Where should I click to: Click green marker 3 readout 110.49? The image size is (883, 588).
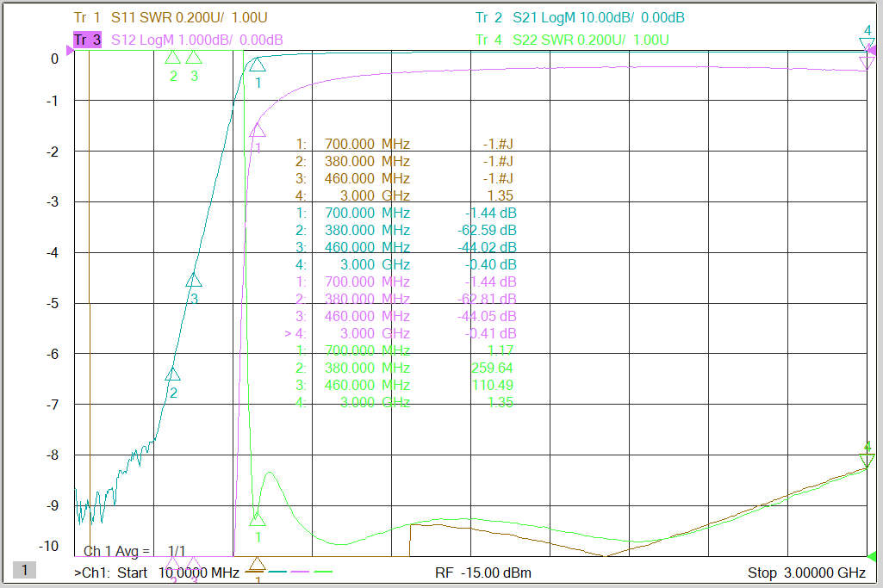point(492,385)
